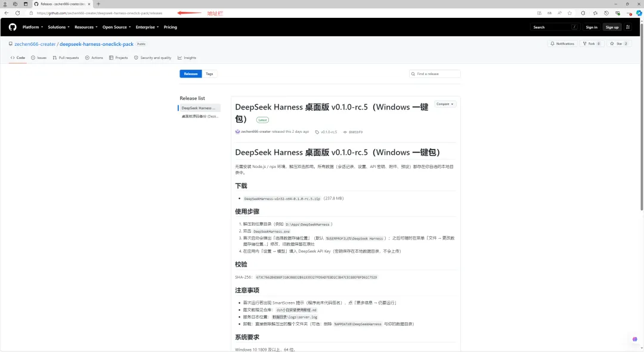Click the commit icon next to 8601bf9
This screenshot has height=352, width=644.
[x=345, y=132]
